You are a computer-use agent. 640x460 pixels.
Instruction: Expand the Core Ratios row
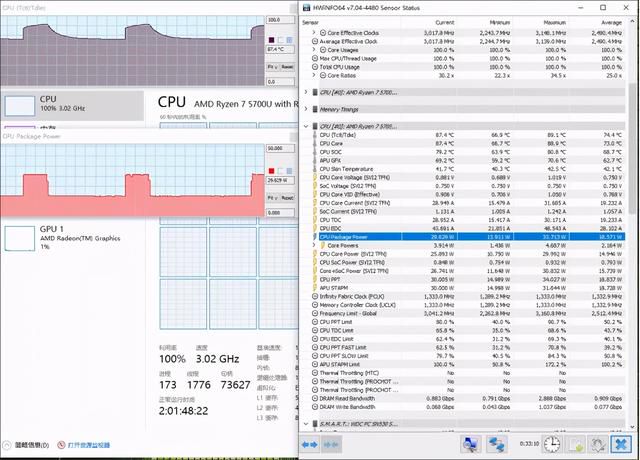coord(313,76)
